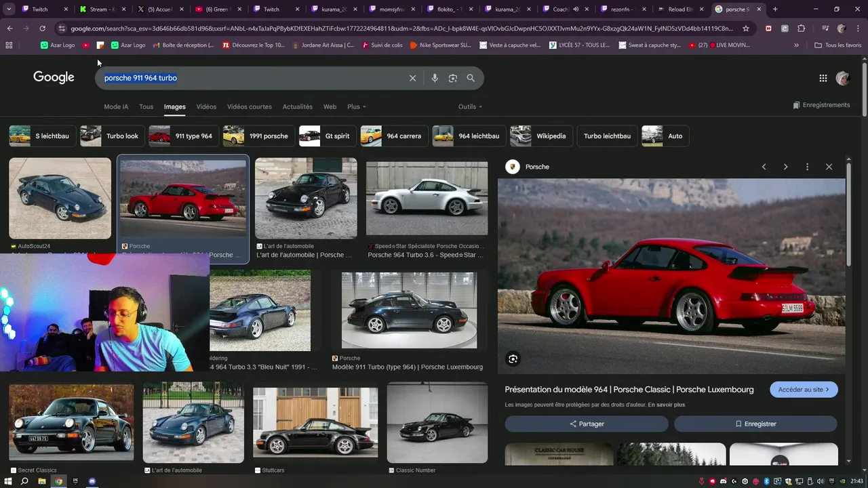
Task: Clear the Google search box
Action: tap(412, 78)
